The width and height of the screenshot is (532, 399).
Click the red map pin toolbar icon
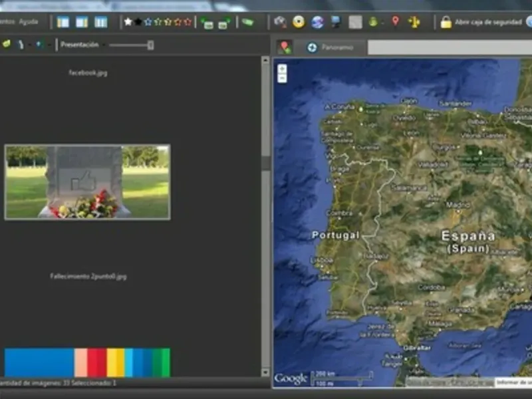point(395,21)
